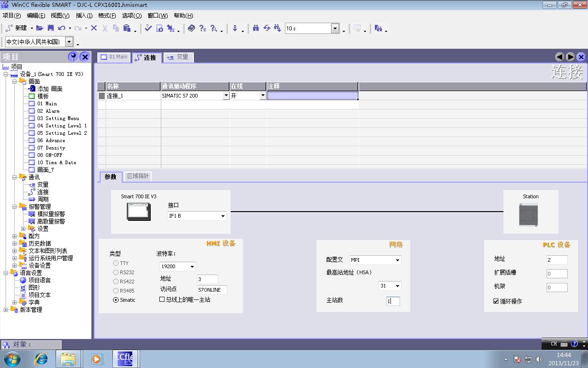Click the access point field S7ONLINE
The width and height of the screenshot is (588, 368).
pos(212,290)
